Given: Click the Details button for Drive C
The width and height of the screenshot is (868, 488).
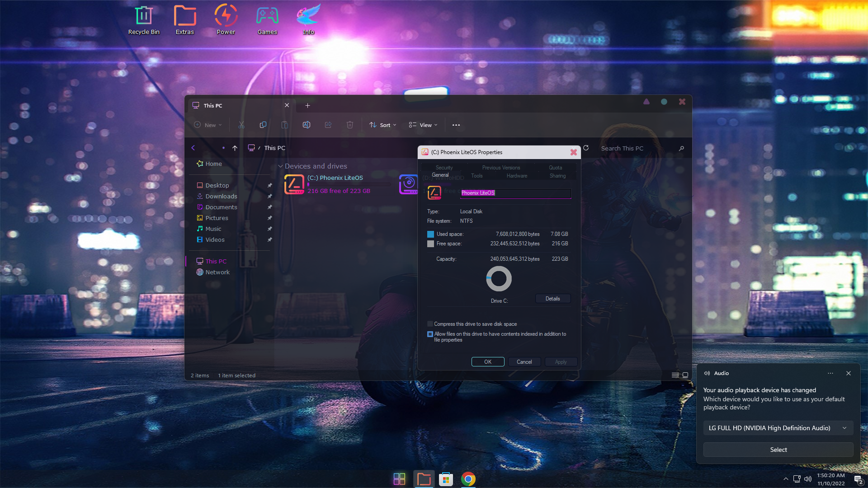Looking at the screenshot, I should (x=552, y=299).
